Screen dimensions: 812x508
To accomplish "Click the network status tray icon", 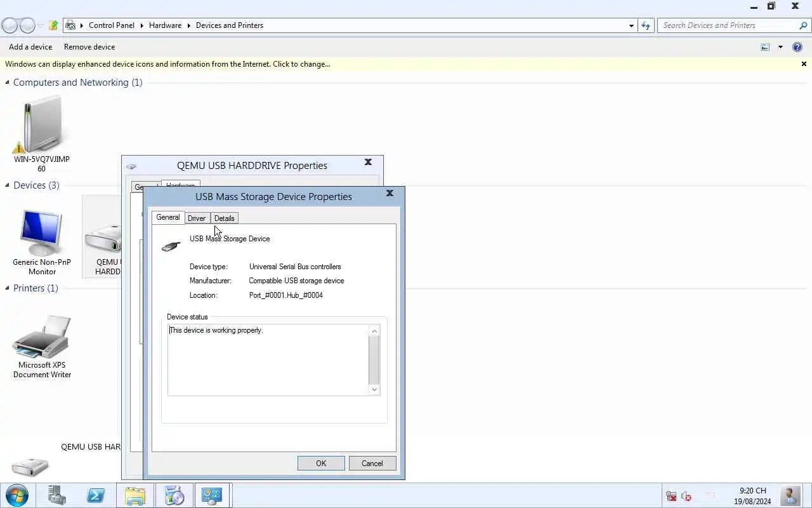I will [671, 496].
